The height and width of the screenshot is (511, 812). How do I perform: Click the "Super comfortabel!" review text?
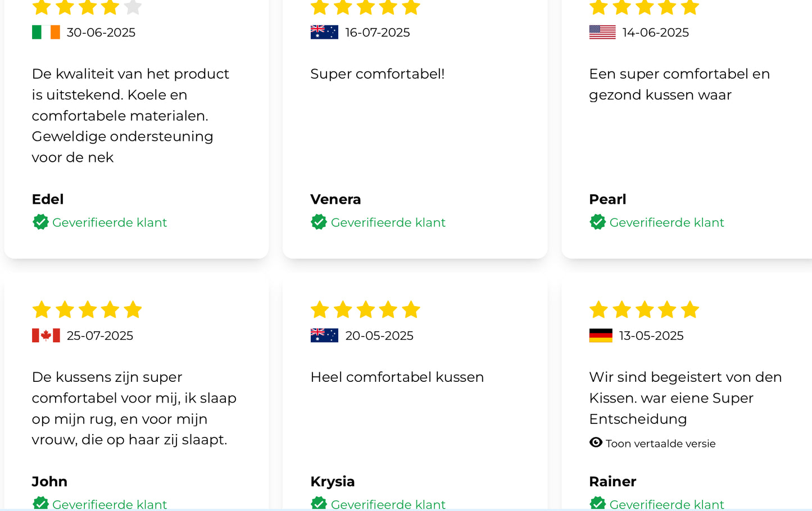[377, 74]
